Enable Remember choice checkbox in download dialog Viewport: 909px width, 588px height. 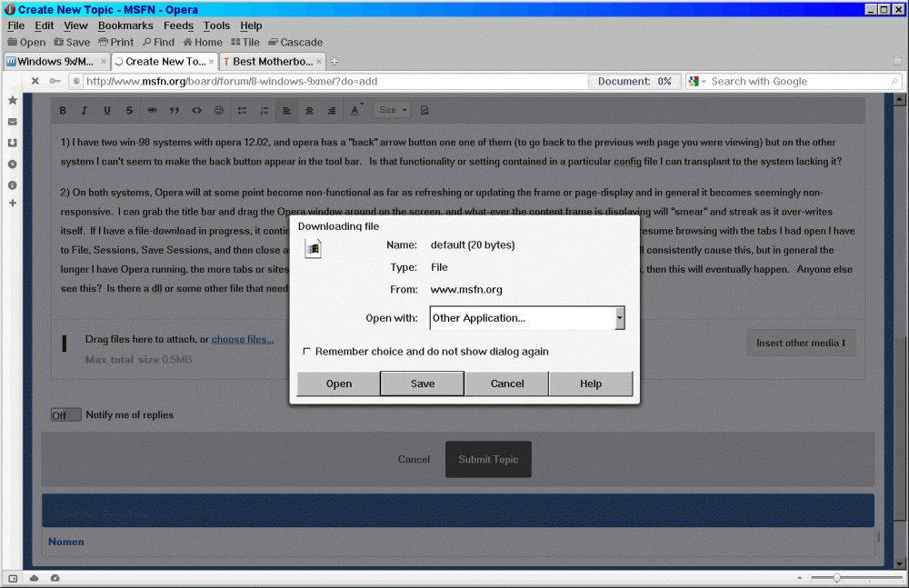pos(307,352)
